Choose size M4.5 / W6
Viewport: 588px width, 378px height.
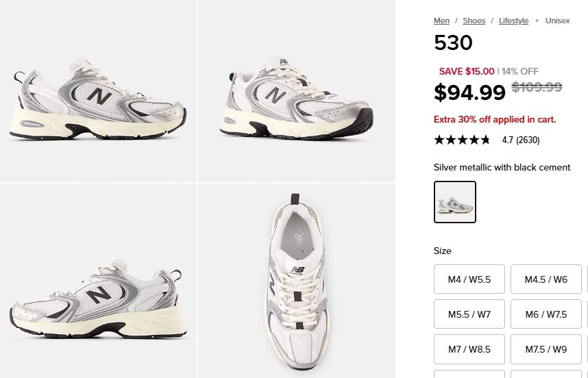point(546,279)
